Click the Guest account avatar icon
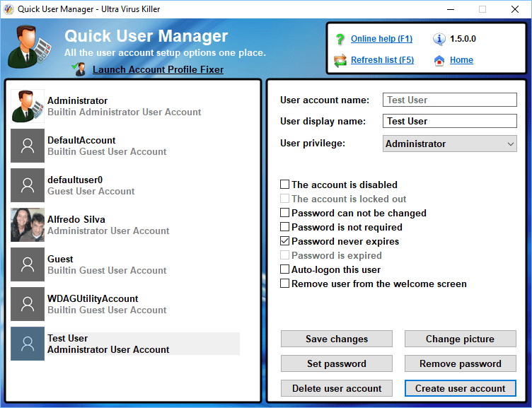532x408 pixels. pyautogui.click(x=28, y=264)
